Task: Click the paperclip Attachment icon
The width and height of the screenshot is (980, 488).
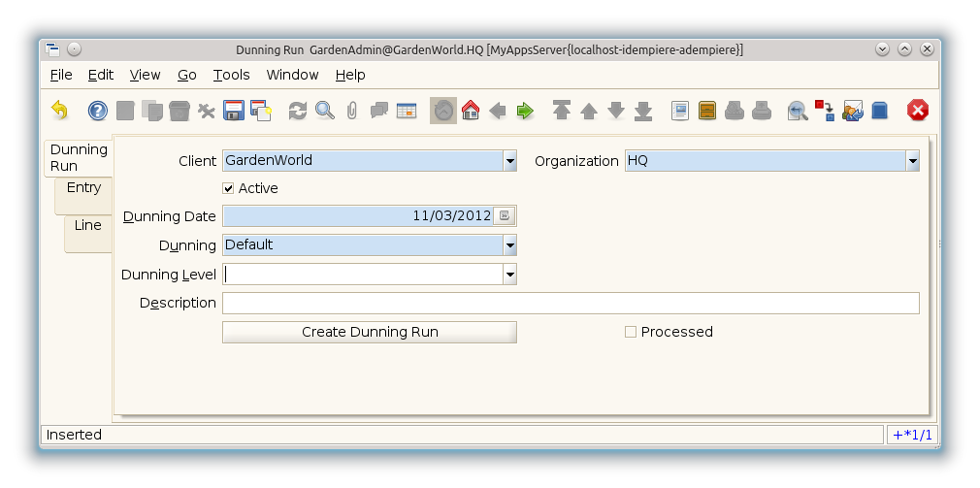Action: [x=351, y=111]
